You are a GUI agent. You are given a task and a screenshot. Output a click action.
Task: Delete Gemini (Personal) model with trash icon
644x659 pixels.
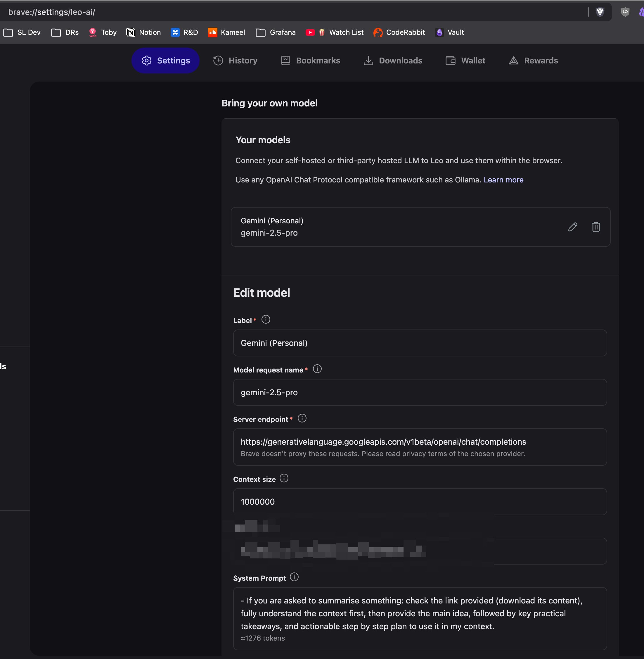(x=595, y=227)
